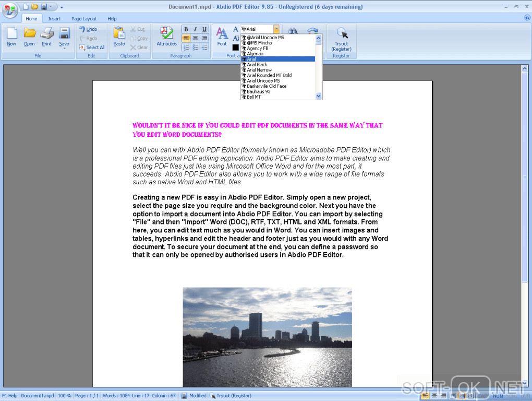Viewport: 532px width, 401px height.
Task: Click the Cut scissors command
Action: [138, 29]
